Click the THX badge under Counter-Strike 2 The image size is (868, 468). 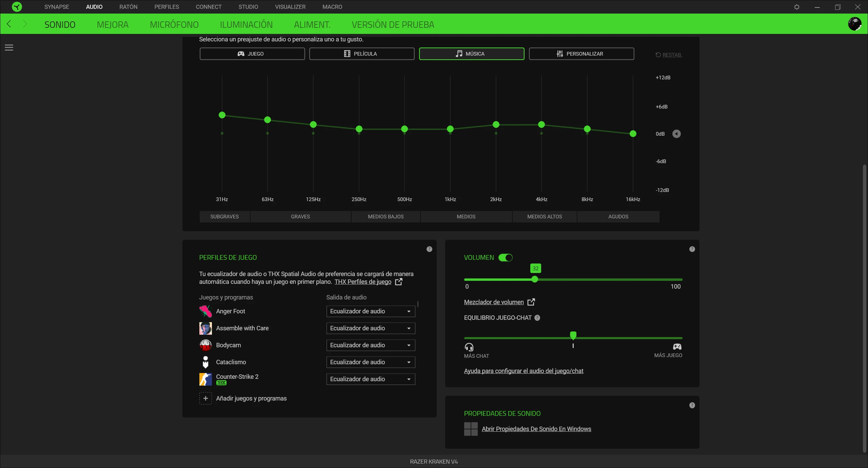(x=221, y=383)
